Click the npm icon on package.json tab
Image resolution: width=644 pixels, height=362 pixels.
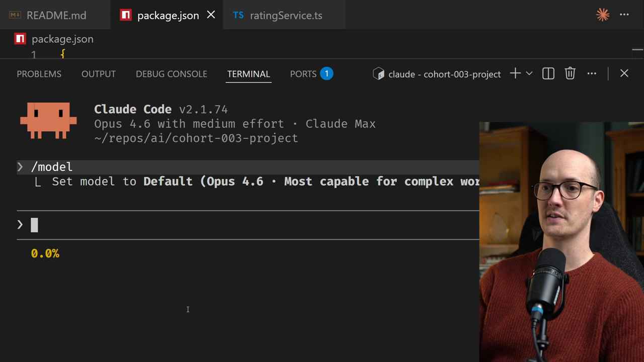[x=126, y=15]
